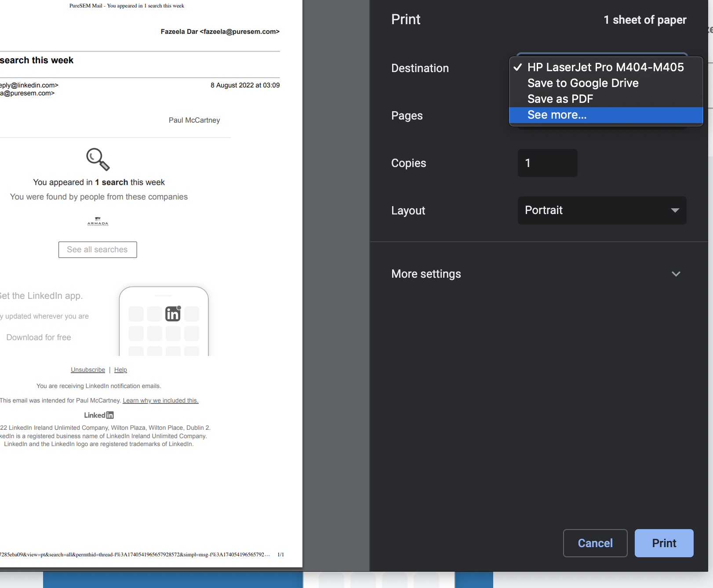Select HP LaserJet Pro M404-M405 destination

pos(606,67)
